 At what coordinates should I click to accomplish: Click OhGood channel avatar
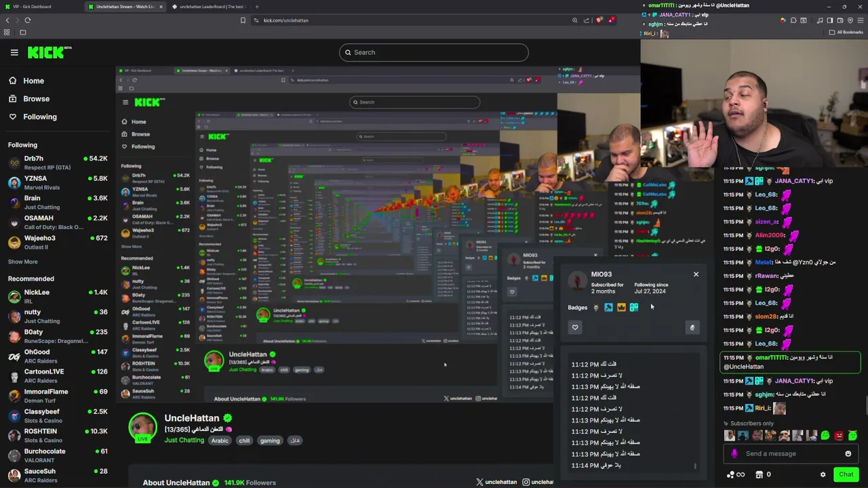pyautogui.click(x=14, y=357)
